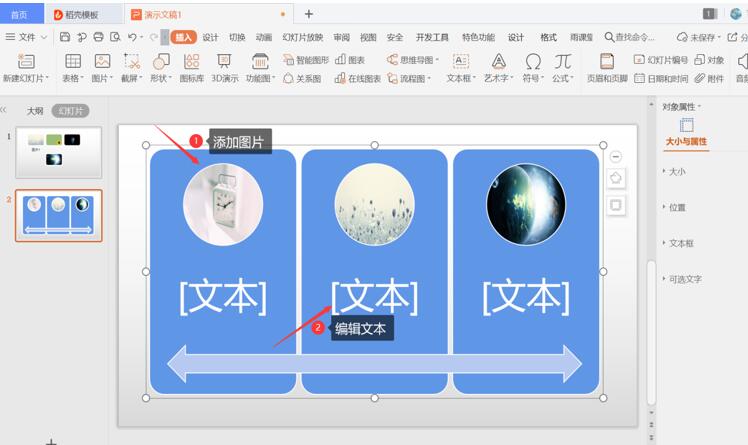Insert a table with 表格 icon
The image size is (748, 445).
[x=73, y=61]
